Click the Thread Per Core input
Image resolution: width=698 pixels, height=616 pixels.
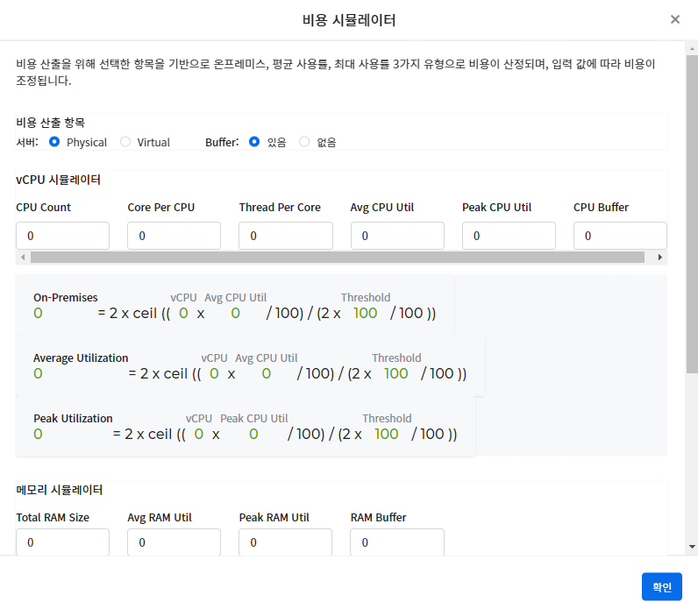point(286,236)
